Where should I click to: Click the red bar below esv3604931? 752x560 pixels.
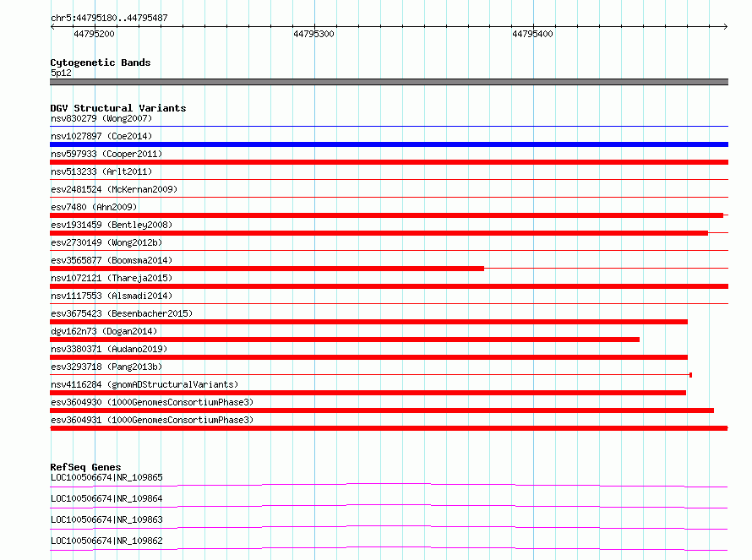coord(389,428)
